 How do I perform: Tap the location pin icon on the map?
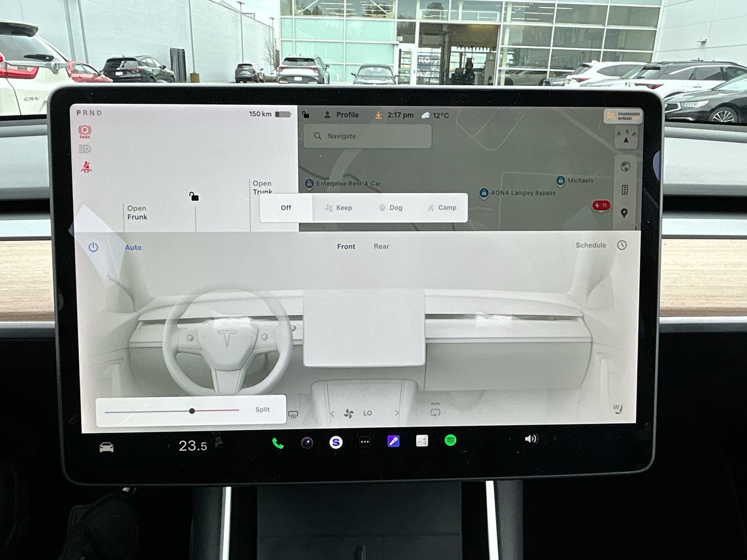(x=626, y=213)
